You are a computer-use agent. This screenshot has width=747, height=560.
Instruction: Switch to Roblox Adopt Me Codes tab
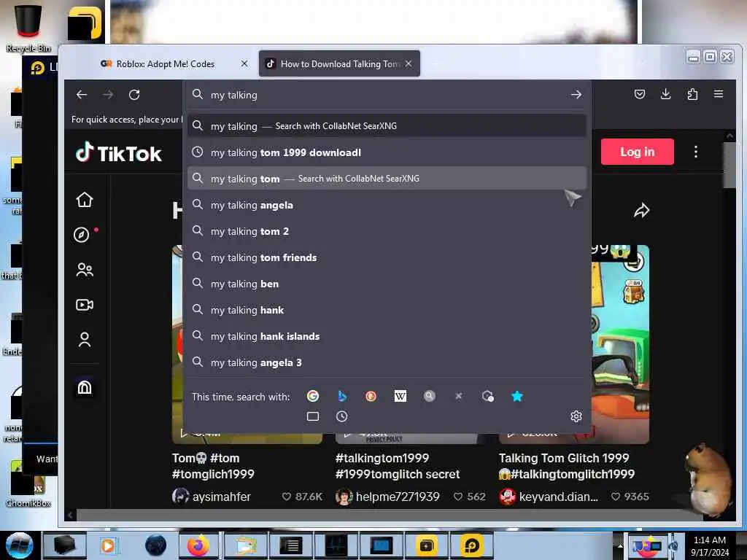coord(166,64)
